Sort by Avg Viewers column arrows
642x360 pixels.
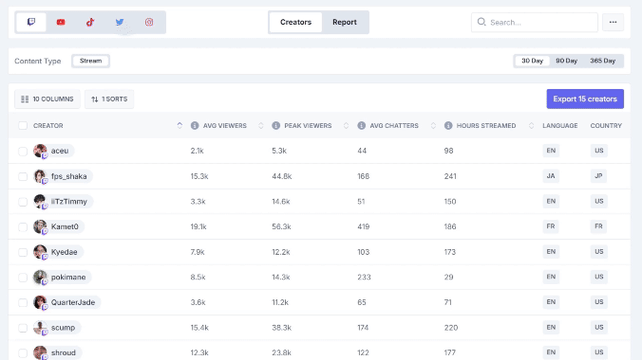261,125
